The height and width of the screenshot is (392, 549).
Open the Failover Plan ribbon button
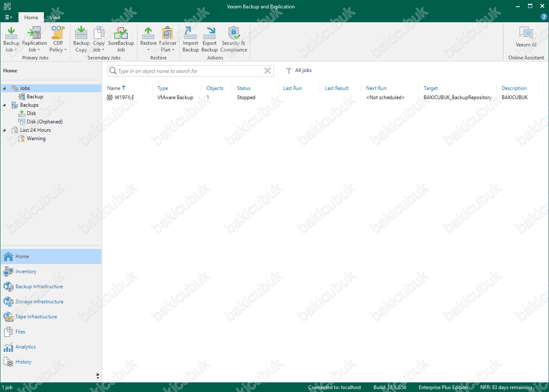coord(168,39)
